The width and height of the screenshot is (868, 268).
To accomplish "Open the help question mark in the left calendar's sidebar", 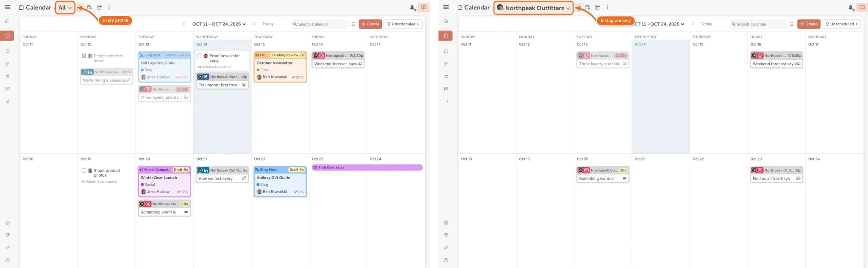I will click(7, 260).
